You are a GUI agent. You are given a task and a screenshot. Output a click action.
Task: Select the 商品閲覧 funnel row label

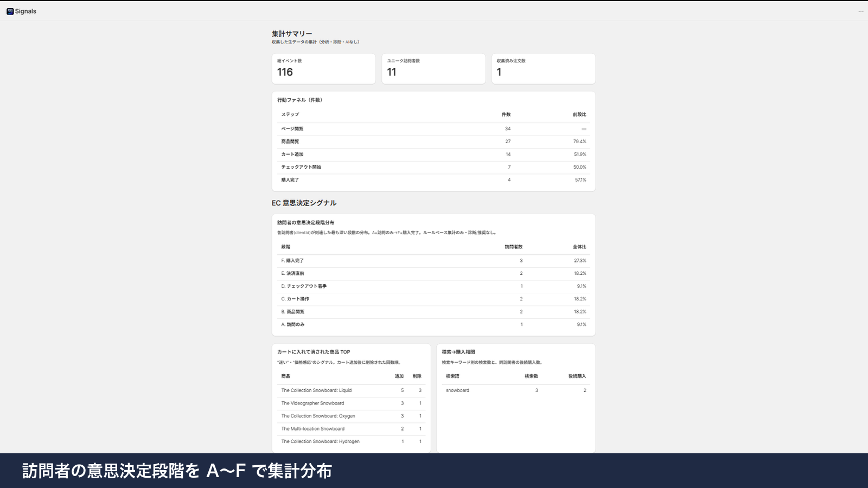(x=290, y=142)
